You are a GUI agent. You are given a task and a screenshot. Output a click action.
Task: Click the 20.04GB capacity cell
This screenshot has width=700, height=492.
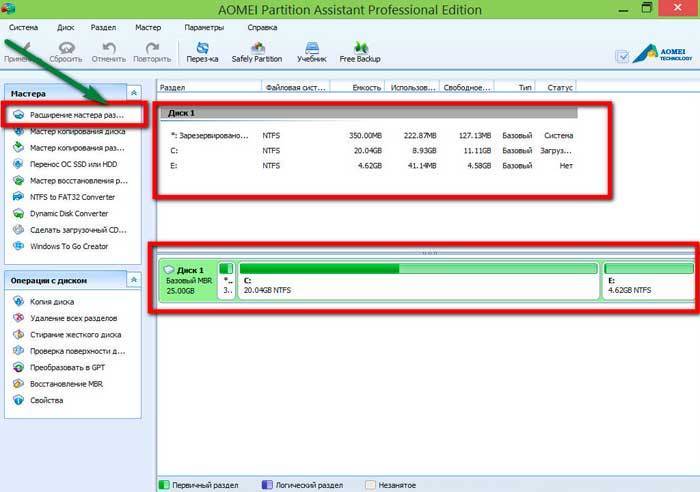point(368,151)
